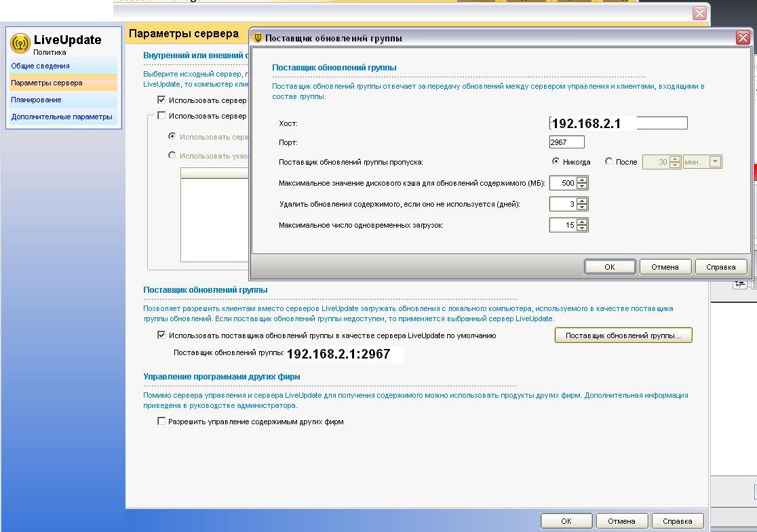Select the Использовать указ... radio option
The height and width of the screenshot is (532, 757).
[x=172, y=155]
